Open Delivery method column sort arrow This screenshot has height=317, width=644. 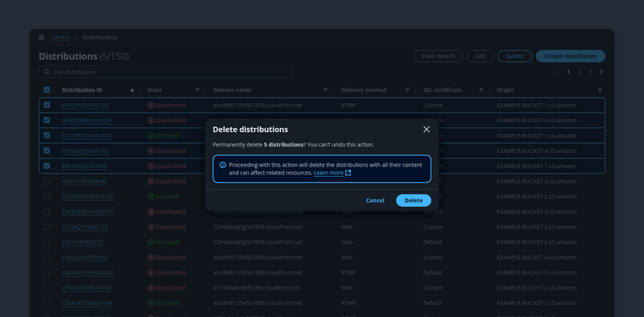(x=407, y=90)
